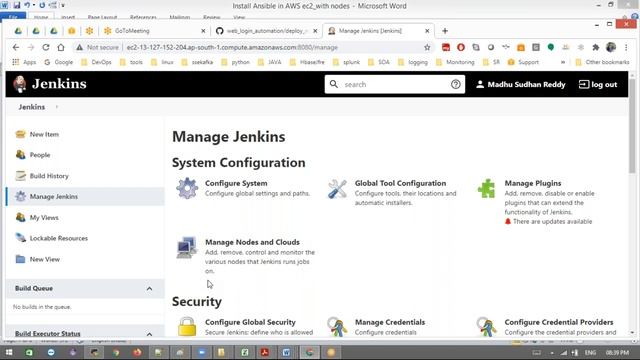Expand the Jenkins breadcrumb arrow
Viewport: 640px width, 360px height.
[57, 107]
